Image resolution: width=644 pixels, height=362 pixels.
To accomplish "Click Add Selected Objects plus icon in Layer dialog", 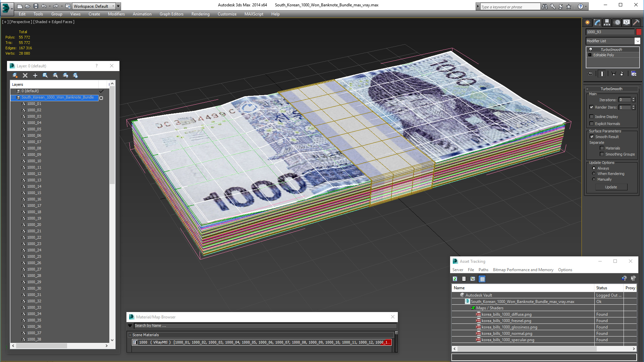I will click(35, 75).
